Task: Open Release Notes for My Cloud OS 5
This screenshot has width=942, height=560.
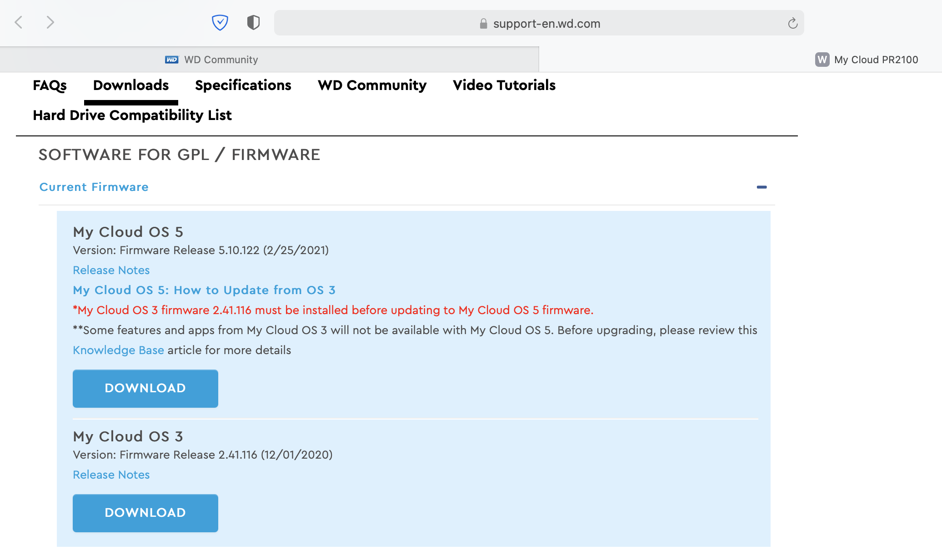Action: 111,270
